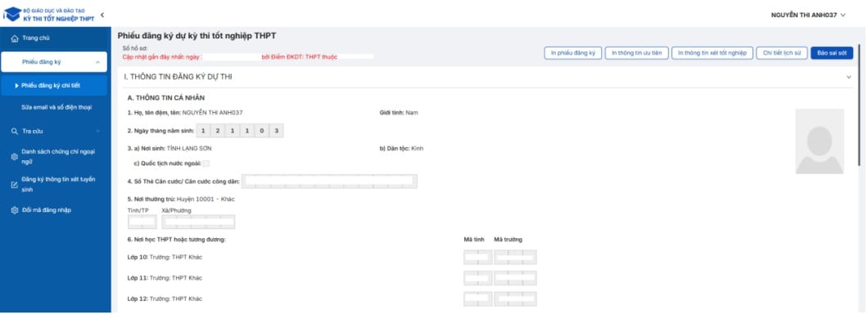This screenshot has height=315, width=868.
Task: Click the Tra cứu search icon
Action: tap(15, 132)
